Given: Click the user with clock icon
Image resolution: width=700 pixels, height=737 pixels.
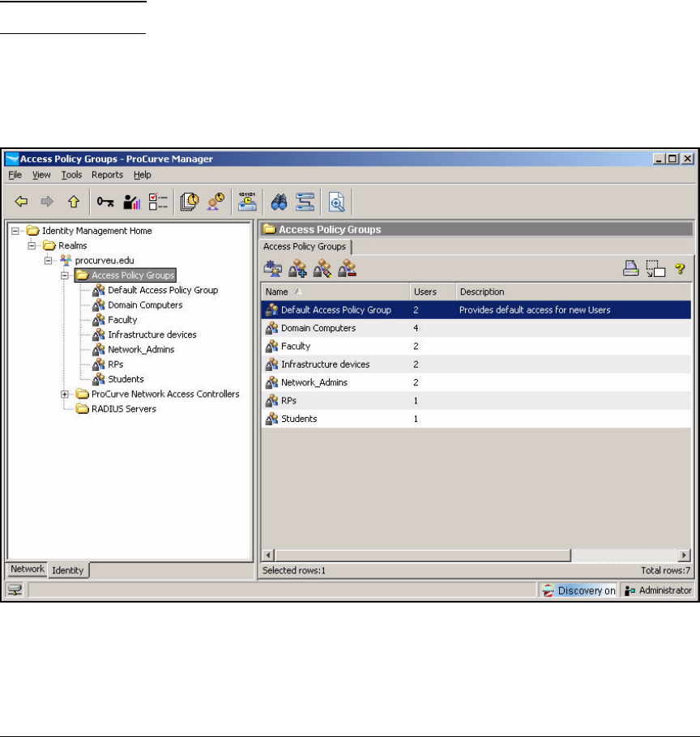Looking at the screenshot, I should [216, 202].
